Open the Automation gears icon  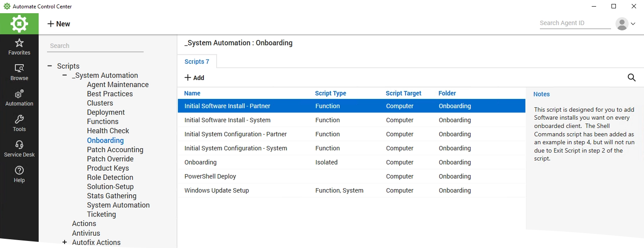[19, 94]
